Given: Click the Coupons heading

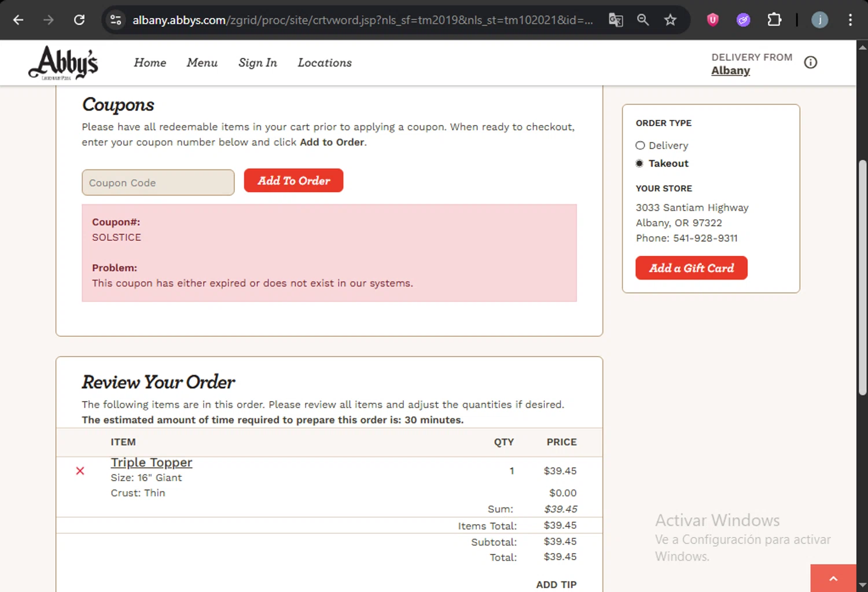Looking at the screenshot, I should tap(118, 105).
